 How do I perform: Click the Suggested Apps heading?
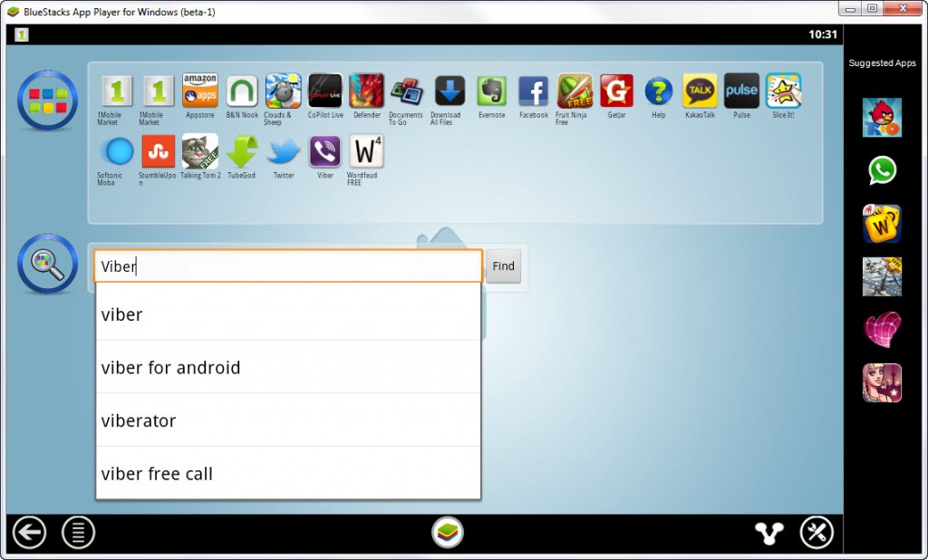pos(882,63)
